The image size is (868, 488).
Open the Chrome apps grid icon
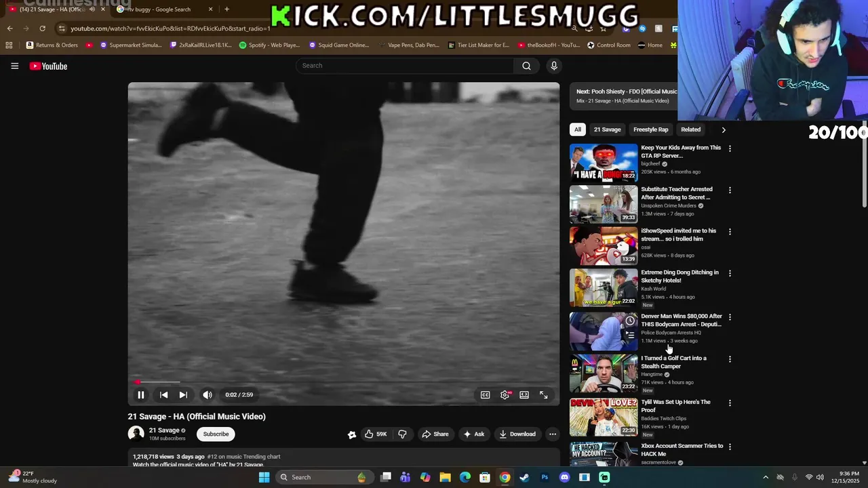tap(9, 45)
